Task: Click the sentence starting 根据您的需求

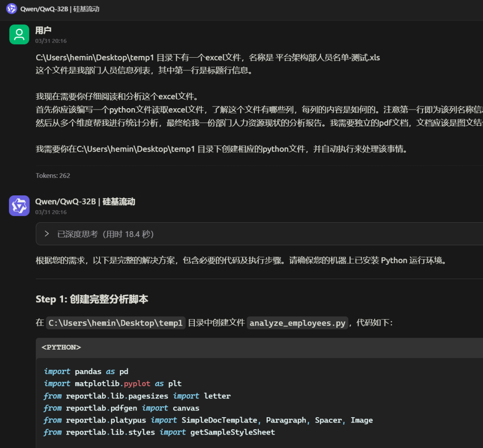Action: [241, 261]
